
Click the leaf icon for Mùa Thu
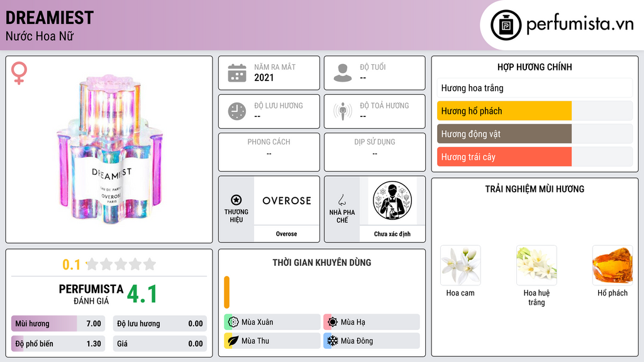(233, 341)
